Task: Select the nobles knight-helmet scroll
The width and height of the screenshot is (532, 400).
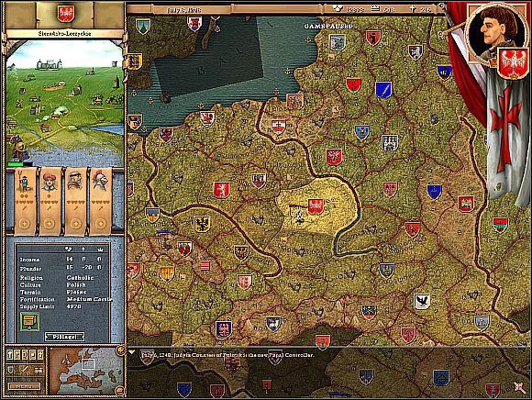Action: point(100,201)
